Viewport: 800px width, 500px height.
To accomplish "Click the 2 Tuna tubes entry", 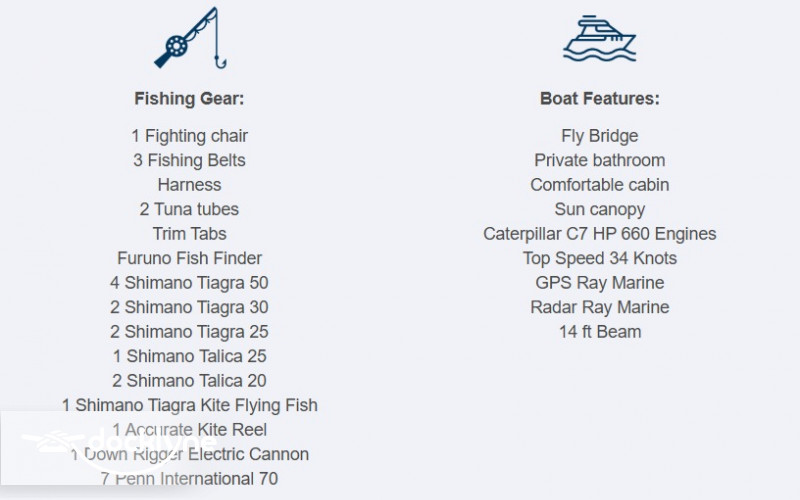I will point(189,209).
